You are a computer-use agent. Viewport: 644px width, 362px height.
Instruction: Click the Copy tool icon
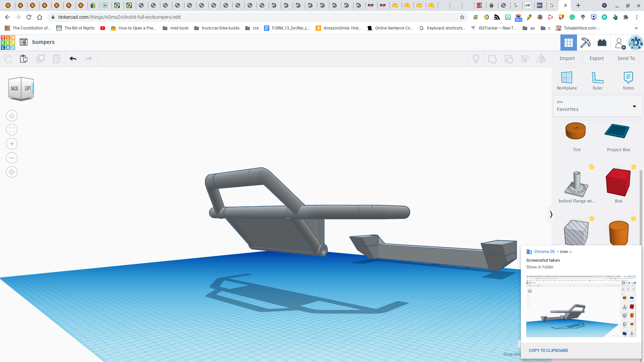[8, 59]
